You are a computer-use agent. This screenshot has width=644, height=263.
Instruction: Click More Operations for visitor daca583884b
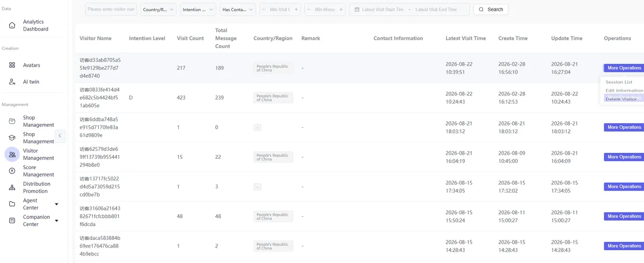(623, 246)
